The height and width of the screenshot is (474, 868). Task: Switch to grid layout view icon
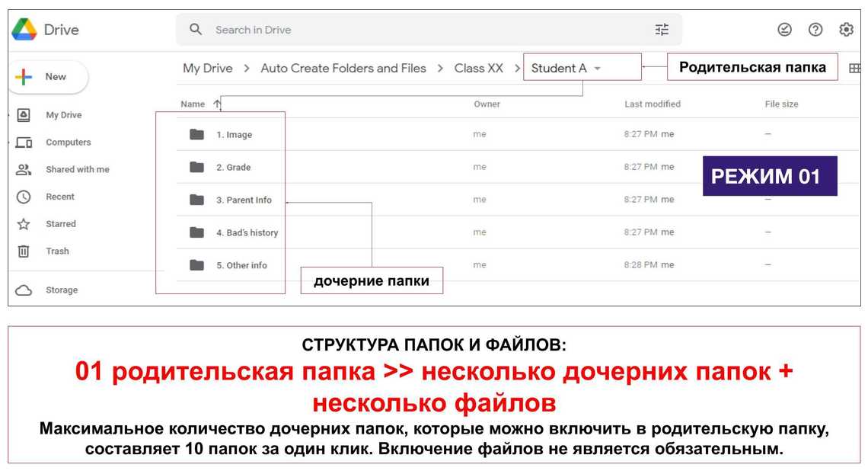click(855, 69)
